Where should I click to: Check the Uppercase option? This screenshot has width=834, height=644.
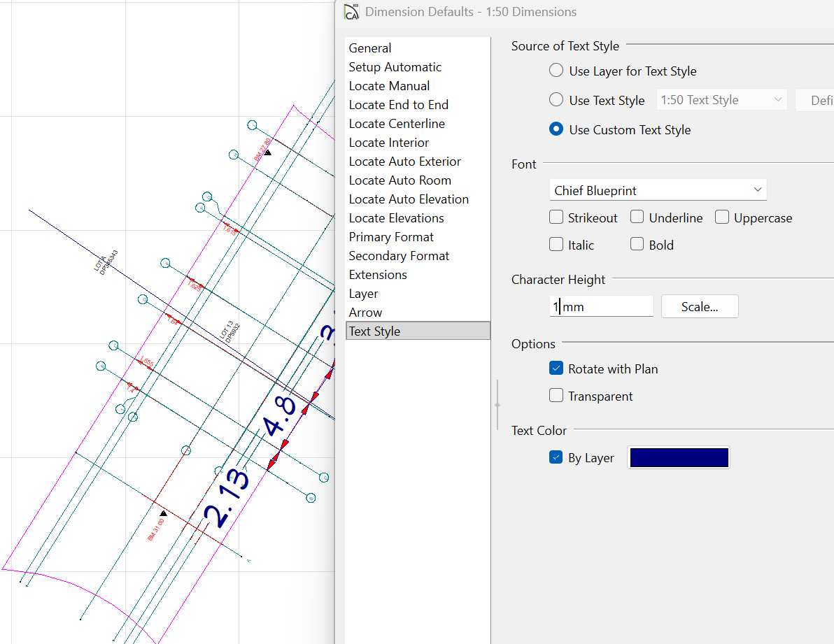tap(722, 217)
